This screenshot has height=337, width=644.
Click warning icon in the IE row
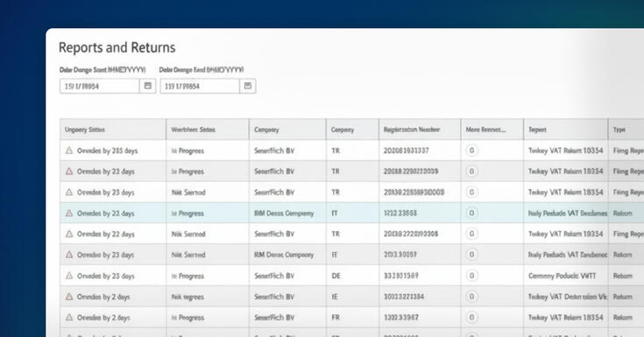69,297
